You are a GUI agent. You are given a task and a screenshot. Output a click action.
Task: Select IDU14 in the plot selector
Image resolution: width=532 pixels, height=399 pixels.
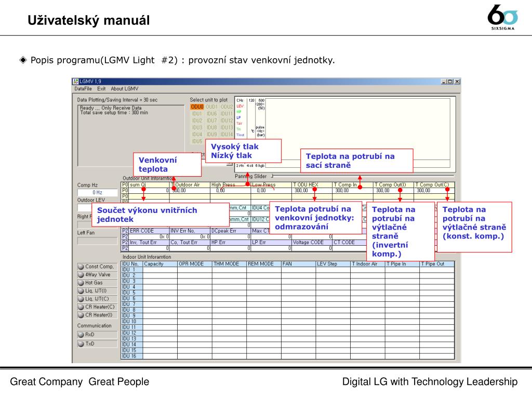227,135
